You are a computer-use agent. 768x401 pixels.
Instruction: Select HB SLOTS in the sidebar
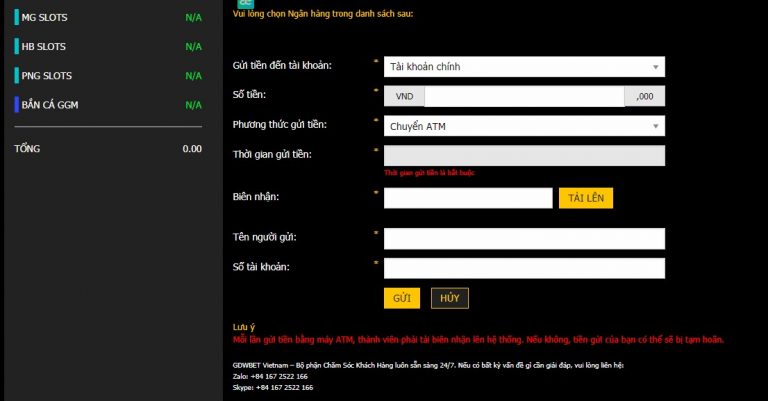(x=44, y=46)
